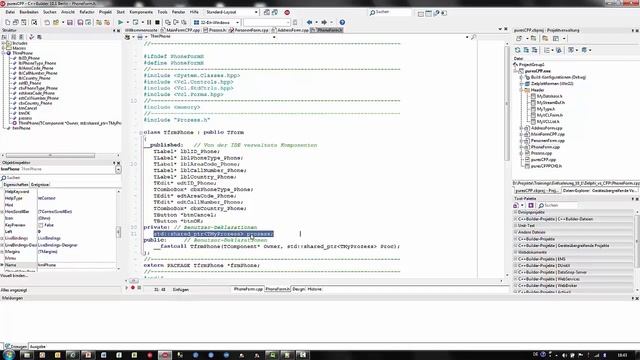Open the TfrmPhone class dropdown above editor
The height and width of the screenshot is (360, 640).
click(274, 37)
